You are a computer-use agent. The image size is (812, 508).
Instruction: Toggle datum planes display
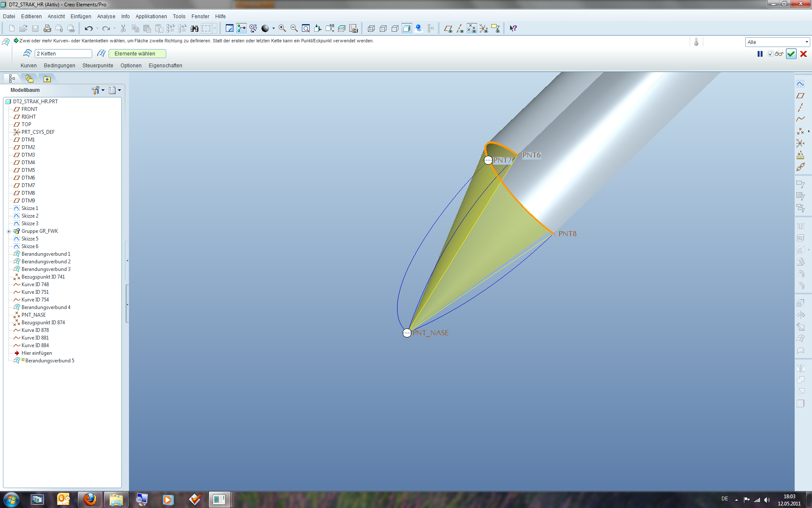pos(448,28)
